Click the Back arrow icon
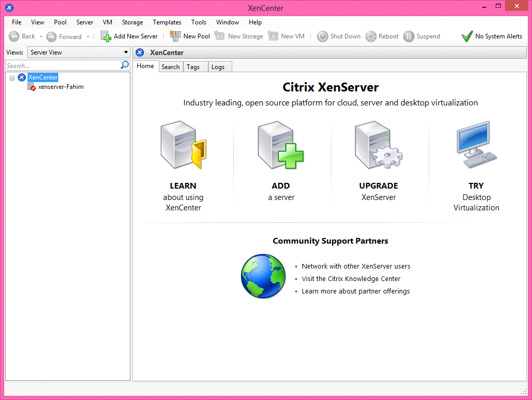532x400 pixels. coord(14,36)
